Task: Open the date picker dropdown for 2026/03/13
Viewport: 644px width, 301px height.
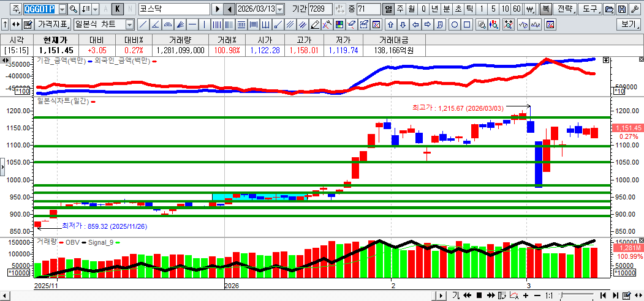Action: click(280, 9)
